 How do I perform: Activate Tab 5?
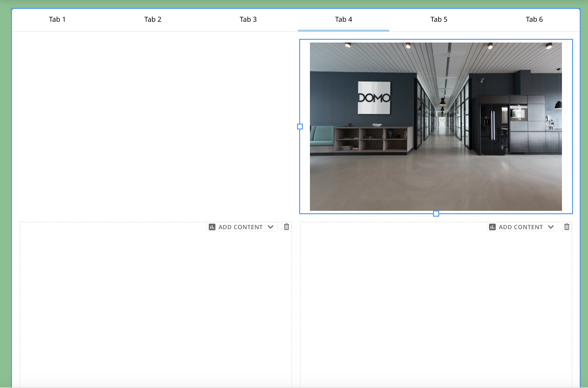pos(439,19)
